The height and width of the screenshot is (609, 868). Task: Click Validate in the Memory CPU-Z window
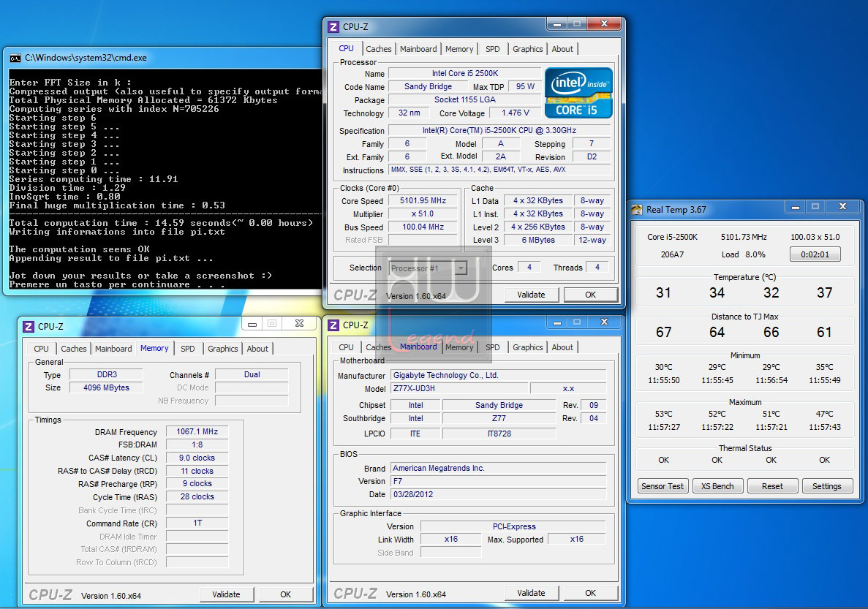click(x=227, y=594)
